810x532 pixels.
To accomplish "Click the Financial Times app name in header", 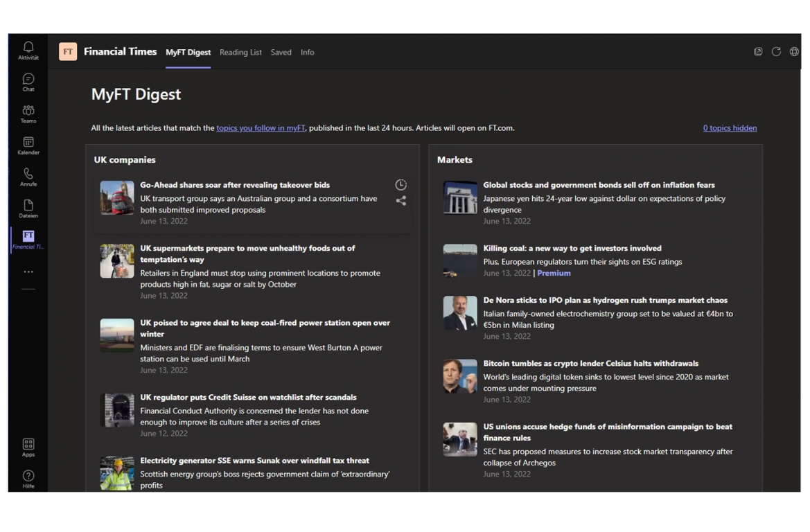I will 120,52.
